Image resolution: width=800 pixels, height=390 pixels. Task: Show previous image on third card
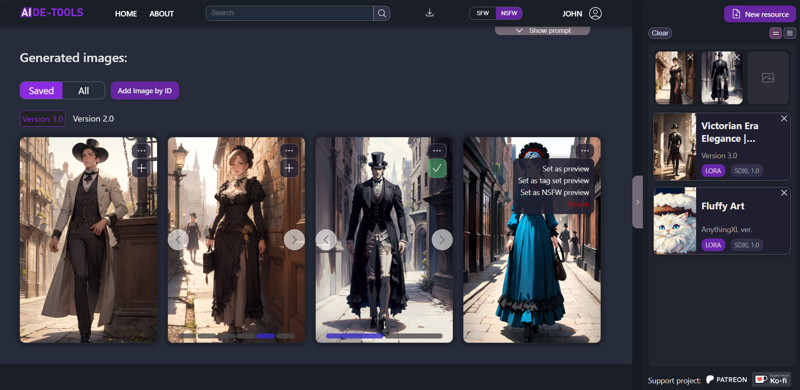click(326, 239)
